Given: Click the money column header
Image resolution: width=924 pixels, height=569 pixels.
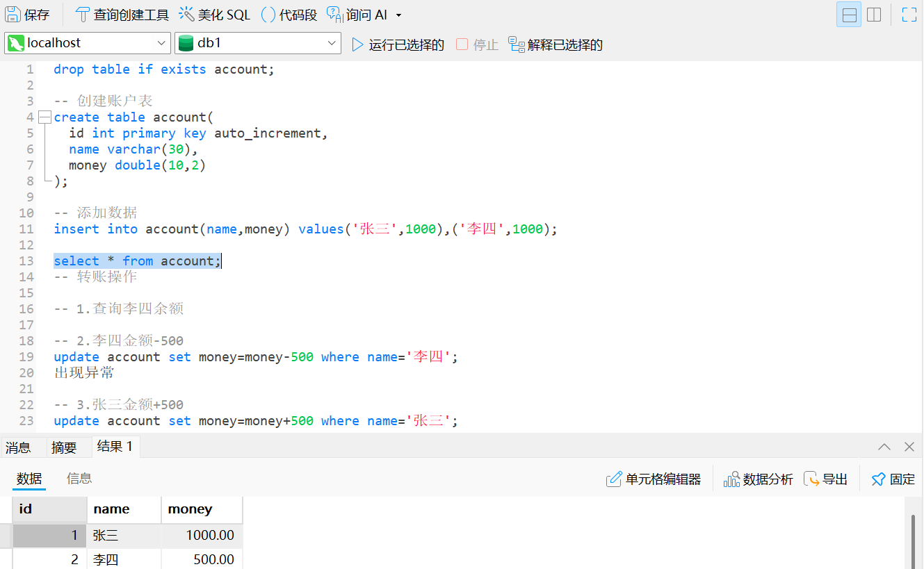Looking at the screenshot, I should 202,509.
